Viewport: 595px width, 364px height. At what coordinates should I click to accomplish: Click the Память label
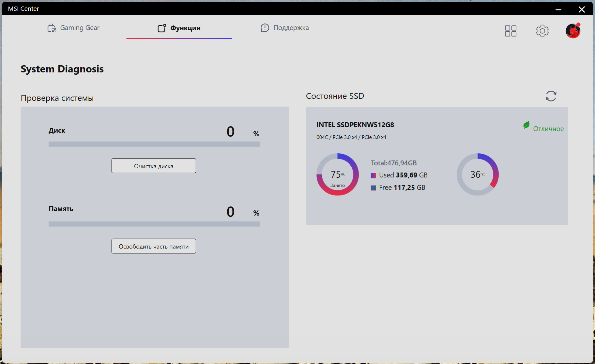point(61,209)
